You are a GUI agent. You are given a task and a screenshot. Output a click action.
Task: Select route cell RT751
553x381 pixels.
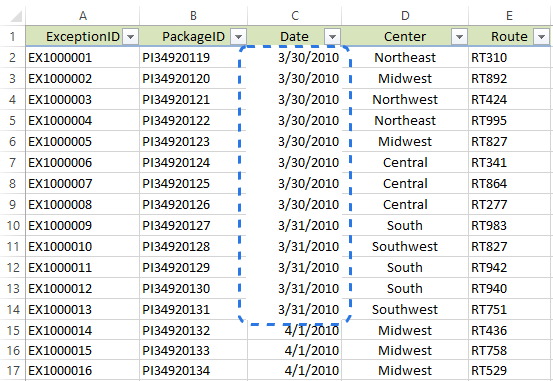click(x=510, y=309)
